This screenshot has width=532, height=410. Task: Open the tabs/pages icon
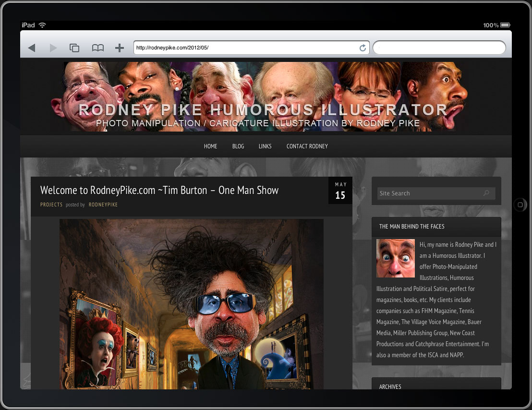[x=74, y=48]
